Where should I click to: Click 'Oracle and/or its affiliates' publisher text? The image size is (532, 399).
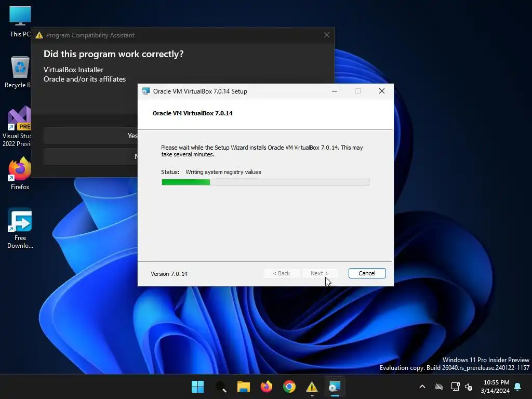click(85, 79)
